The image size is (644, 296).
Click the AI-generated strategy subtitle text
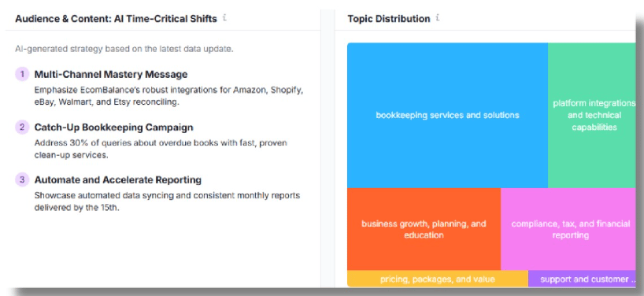pyautogui.click(x=124, y=49)
